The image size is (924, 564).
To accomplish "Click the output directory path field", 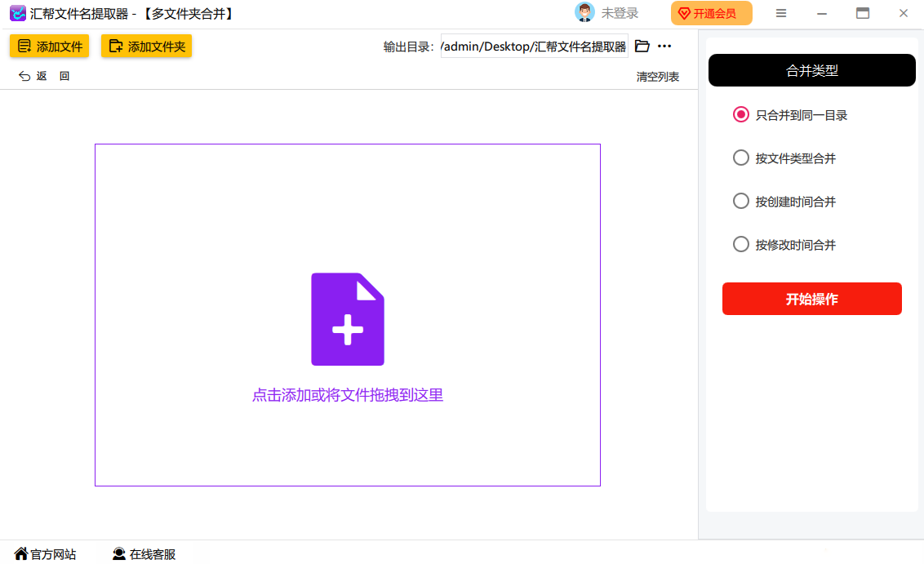I will tap(534, 47).
